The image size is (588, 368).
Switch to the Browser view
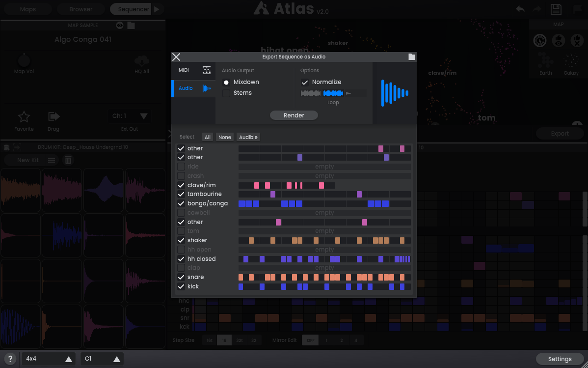pos(80,8)
